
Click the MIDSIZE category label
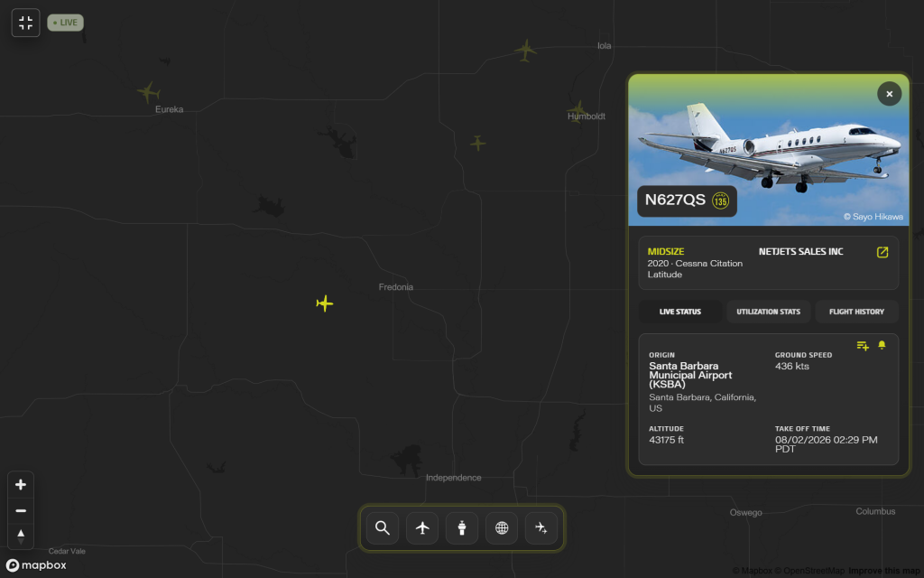[x=665, y=252]
